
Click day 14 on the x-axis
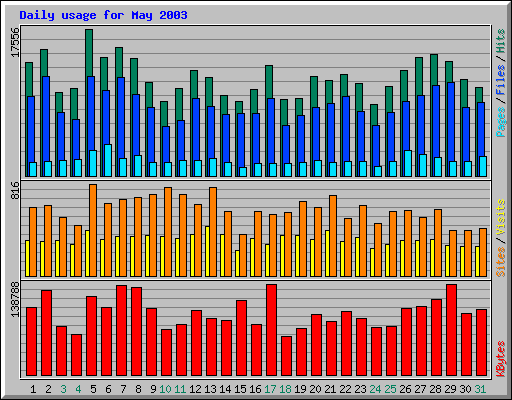pyautogui.click(x=225, y=389)
